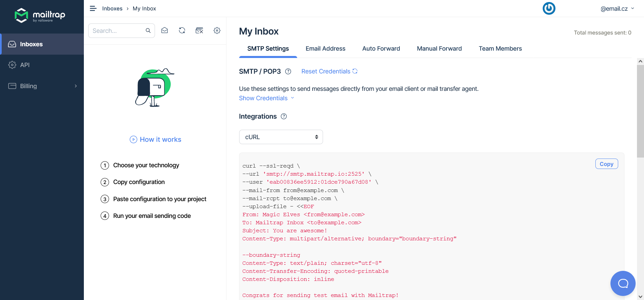
Task: Open the chat support bubble
Action: (x=623, y=283)
